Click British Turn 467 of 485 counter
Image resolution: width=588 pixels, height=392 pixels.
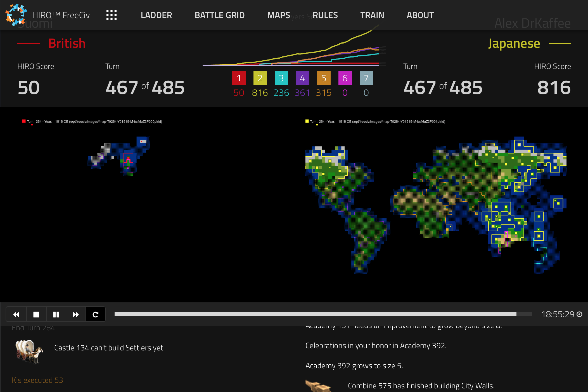[x=145, y=88]
